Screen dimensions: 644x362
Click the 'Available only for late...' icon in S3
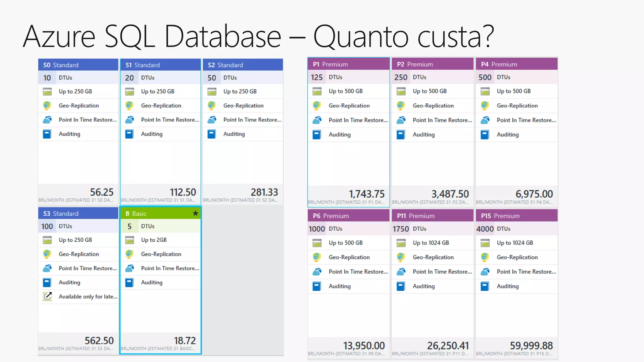[x=47, y=296]
